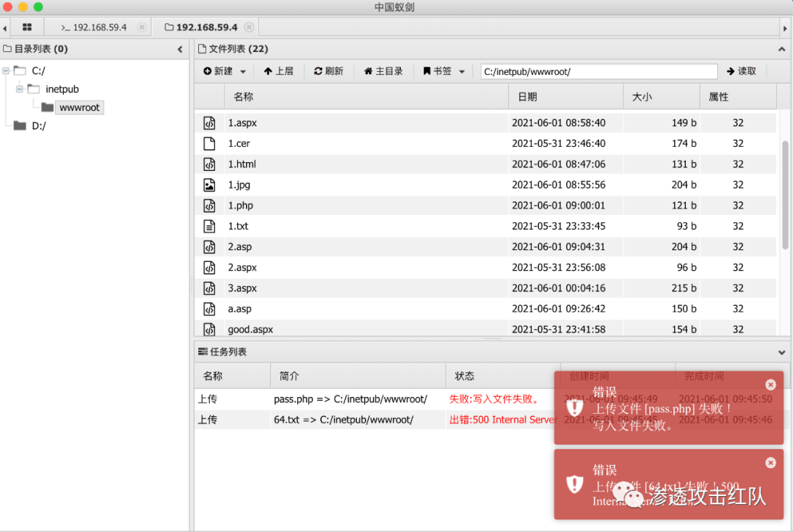The width and height of the screenshot is (793, 532).
Task: Click the shield icon in pass.php error
Action: [x=574, y=407]
